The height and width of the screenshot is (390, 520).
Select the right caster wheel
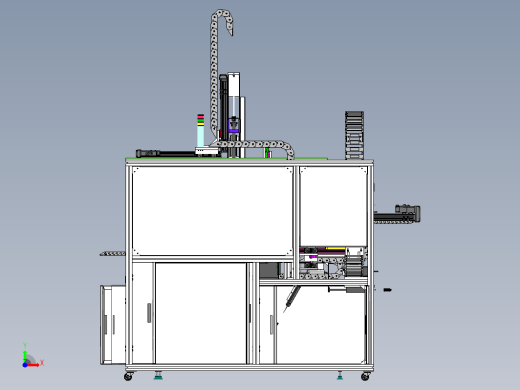point(365,376)
